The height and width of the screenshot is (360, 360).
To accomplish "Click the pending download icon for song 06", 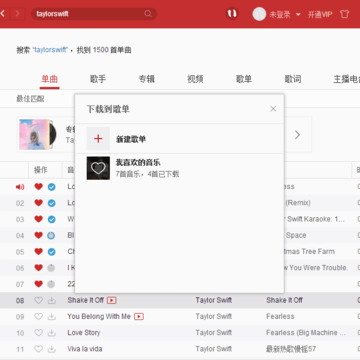I will [x=51, y=268].
